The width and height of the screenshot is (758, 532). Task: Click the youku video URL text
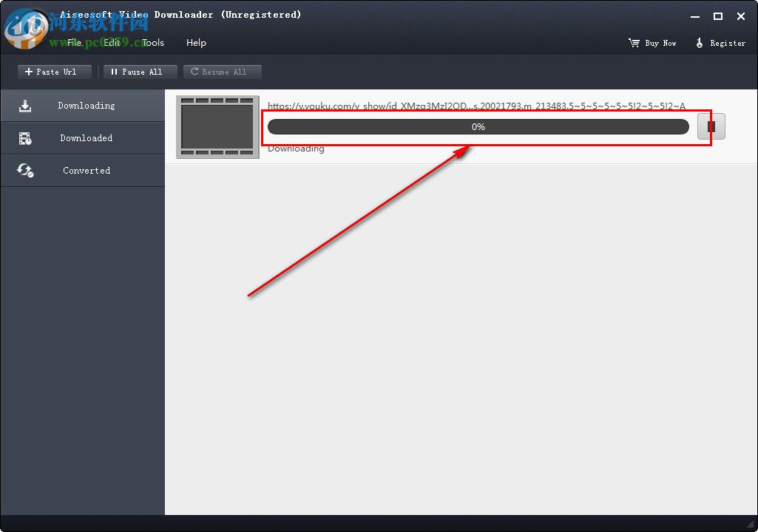(x=477, y=106)
